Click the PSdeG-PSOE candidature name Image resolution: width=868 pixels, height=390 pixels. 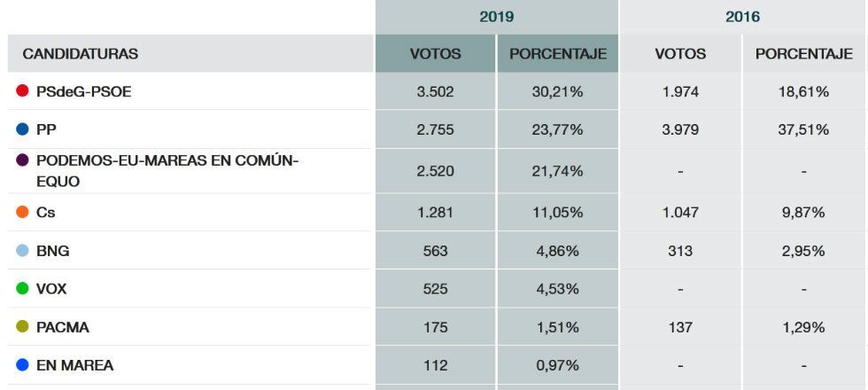(84, 91)
